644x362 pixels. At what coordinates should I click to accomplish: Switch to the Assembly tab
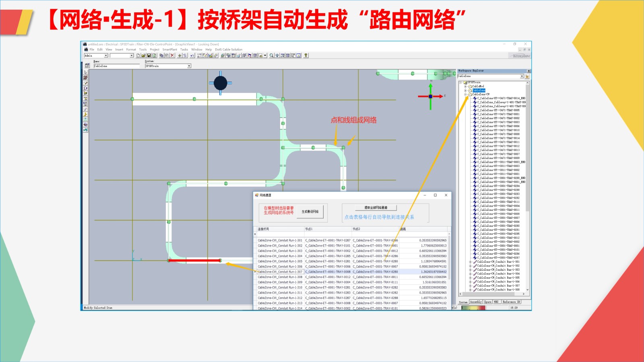click(x=476, y=302)
